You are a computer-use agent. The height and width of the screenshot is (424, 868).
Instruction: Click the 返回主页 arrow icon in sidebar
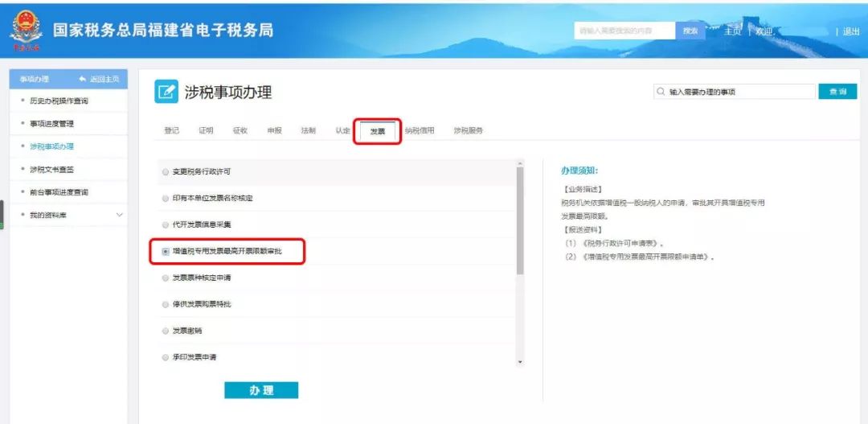pyautogui.click(x=83, y=79)
